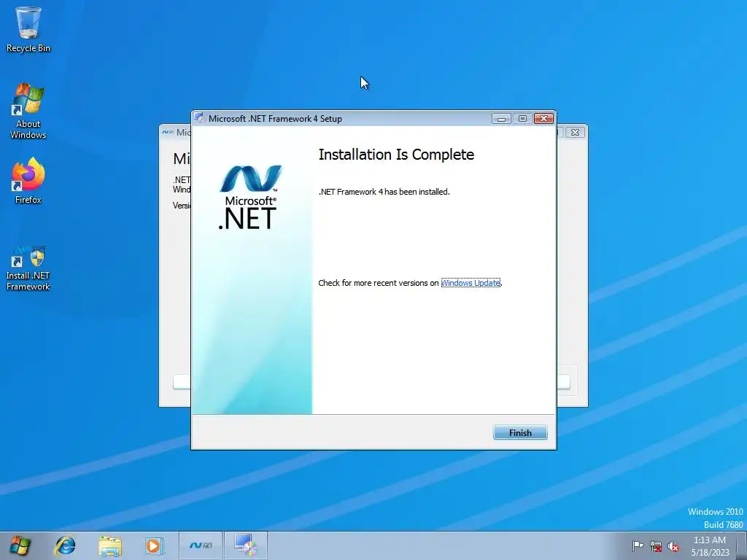
Task: Launch Firefox from the desktop shortcut
Action: pyautogui.click(x=28, y=181)
